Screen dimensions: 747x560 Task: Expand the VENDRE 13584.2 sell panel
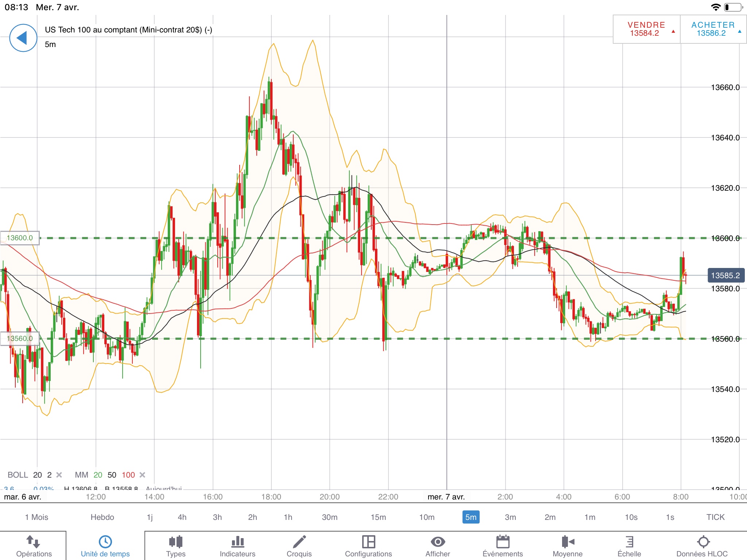click(646, 29)
